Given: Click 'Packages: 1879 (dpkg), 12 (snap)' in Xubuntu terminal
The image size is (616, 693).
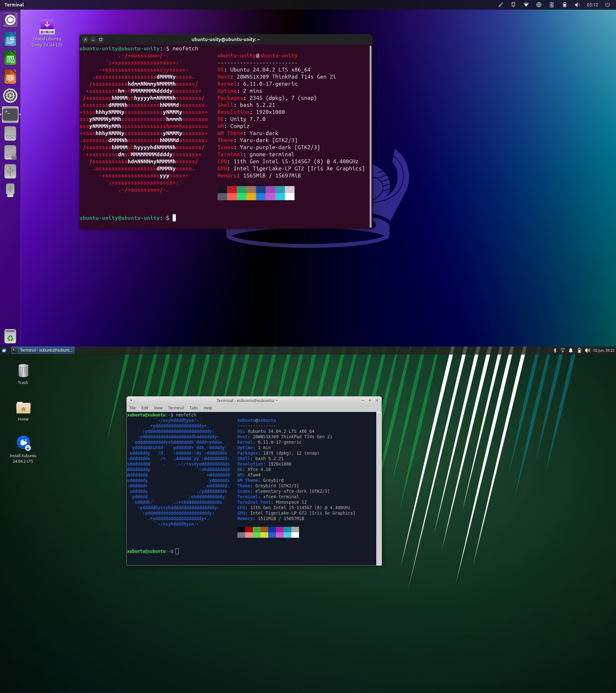Looking at the screenshot, I should pos(278,453).
